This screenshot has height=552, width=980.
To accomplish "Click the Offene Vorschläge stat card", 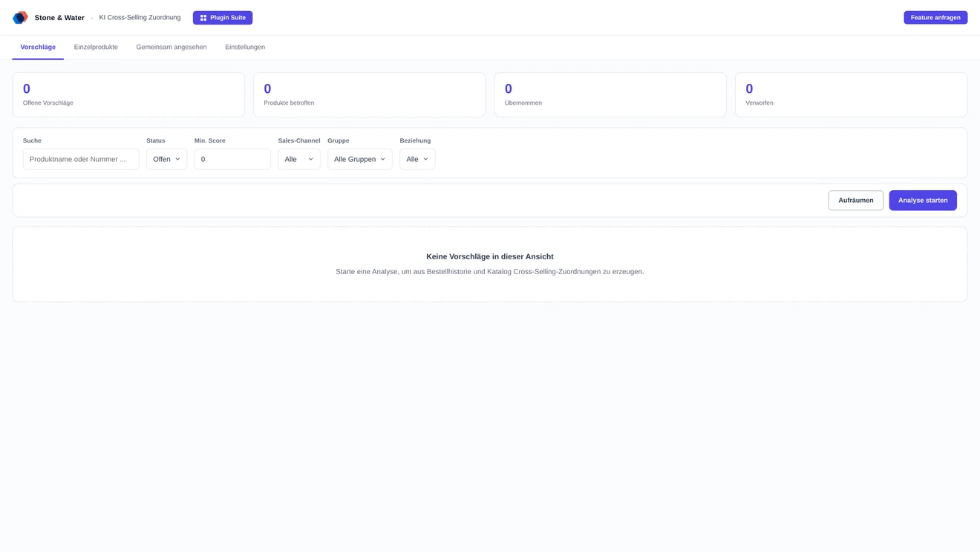I will tap(128, 94).
